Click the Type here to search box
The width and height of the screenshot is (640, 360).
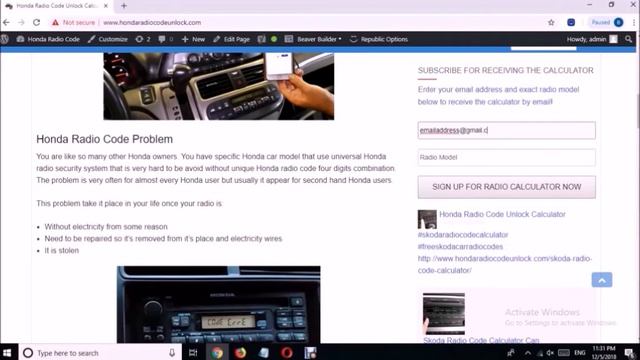tap(100, 353)
